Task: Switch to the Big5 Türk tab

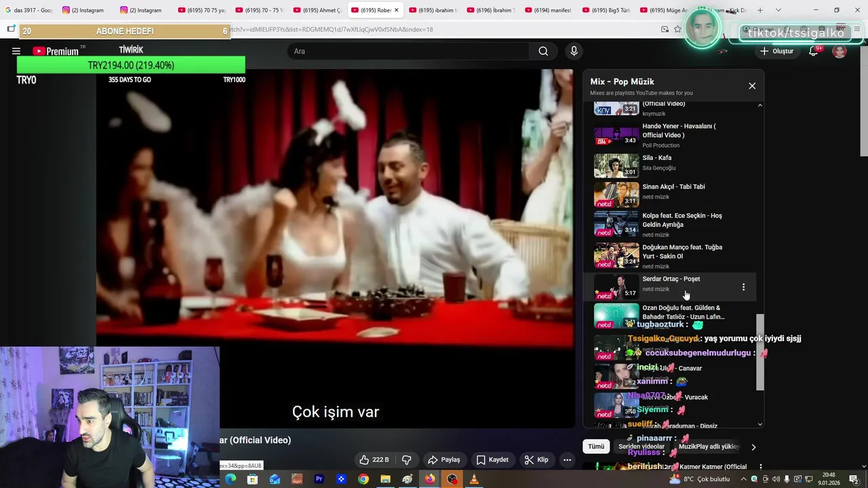Action: 606,10
